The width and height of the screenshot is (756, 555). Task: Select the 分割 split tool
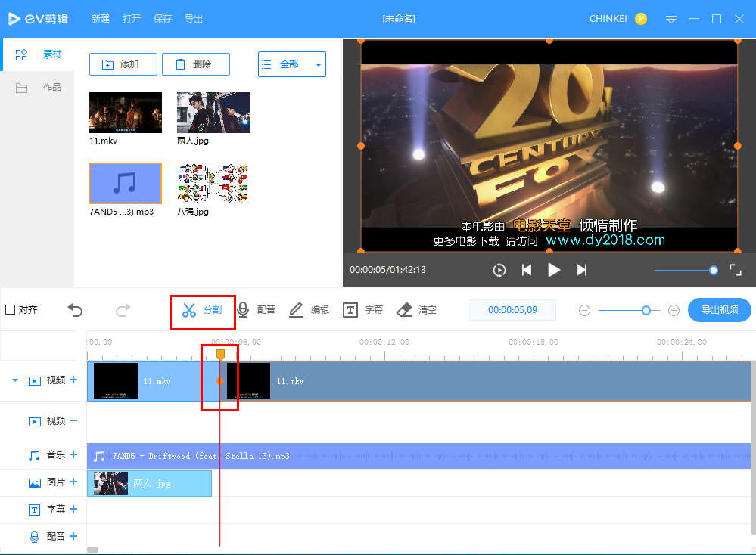(x=202, y=309)
